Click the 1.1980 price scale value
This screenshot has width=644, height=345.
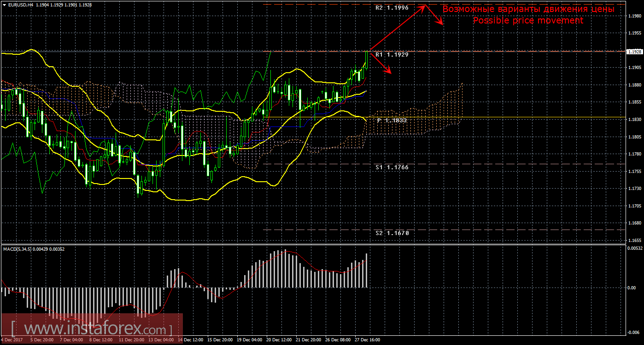point(634,16)
